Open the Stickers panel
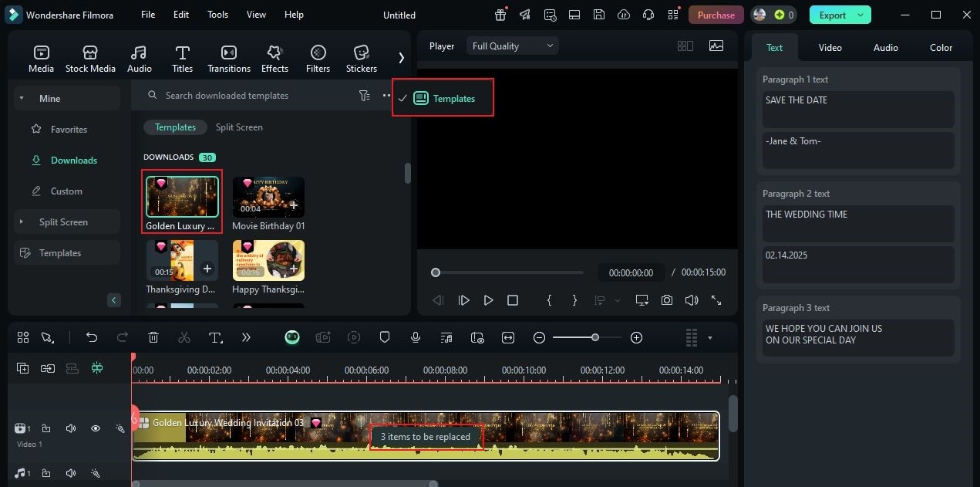 pos(361,59)
